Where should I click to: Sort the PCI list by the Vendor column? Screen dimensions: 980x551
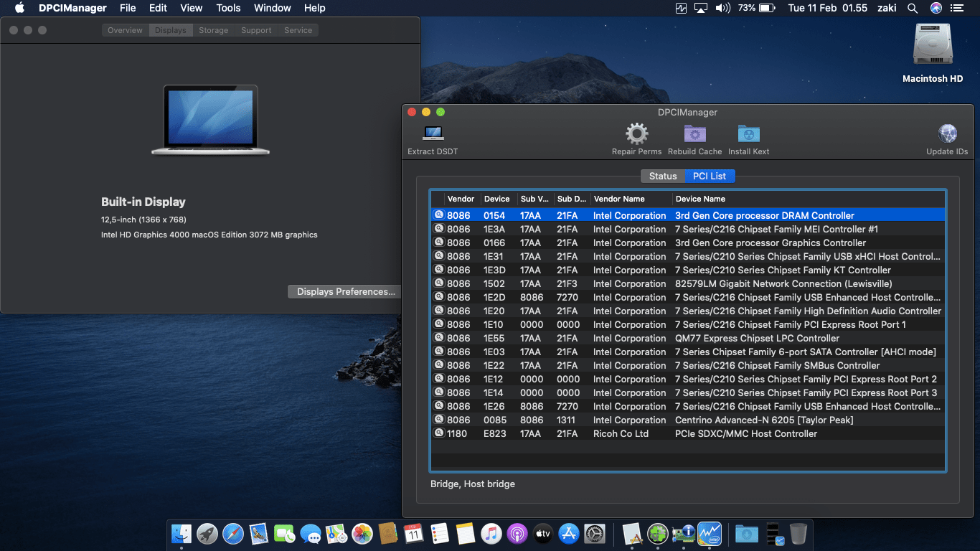463,199
